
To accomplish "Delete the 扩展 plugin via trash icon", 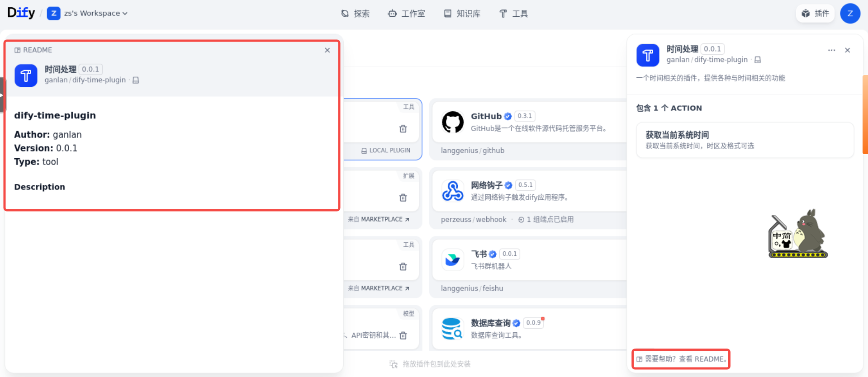I will pos(403,198).
